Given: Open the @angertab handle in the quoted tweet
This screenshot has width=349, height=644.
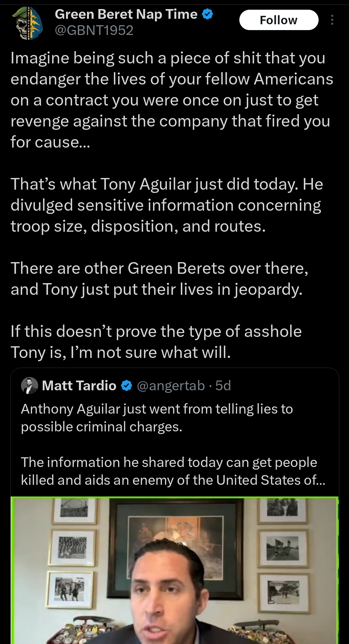Looking at the screenshot, I should 171,385.
